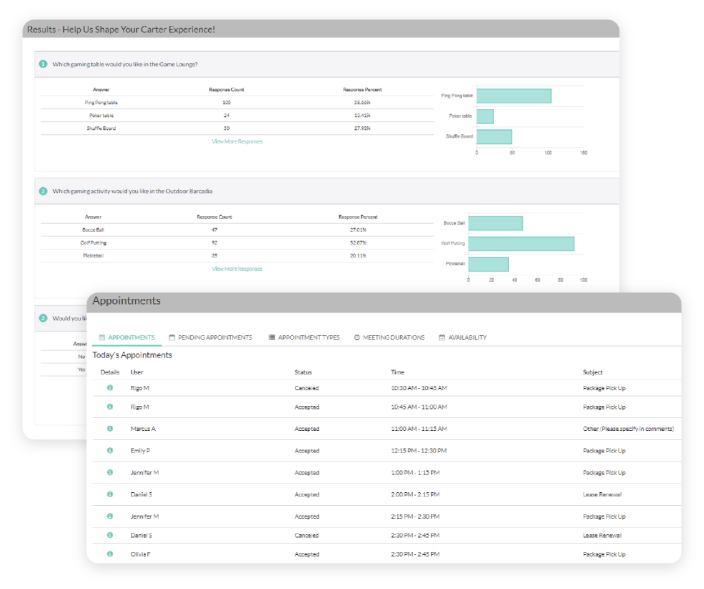Click Bocce Ball answer in results table
Image resolution: width=704 pixels, height=589 pixels.
[x=93, y=230]
